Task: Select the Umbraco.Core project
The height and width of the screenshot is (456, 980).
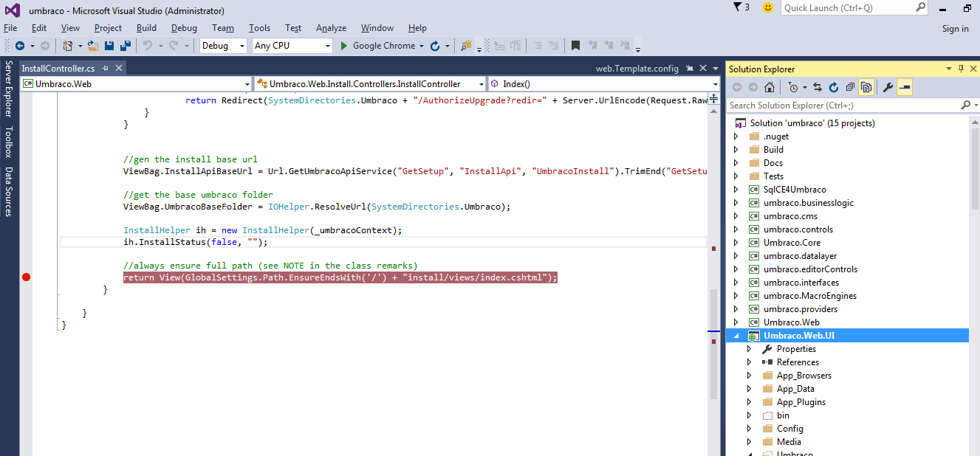Action: point(792,243)
